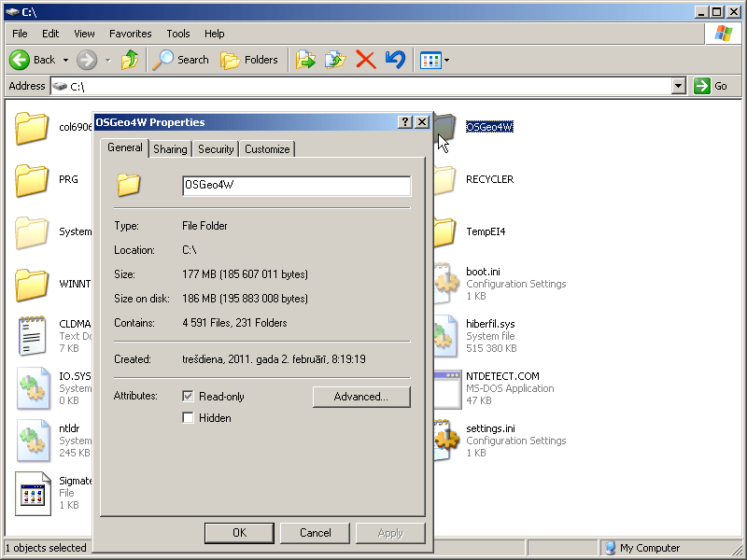Open the Search magnifier in toolbar

click(162, 60)
